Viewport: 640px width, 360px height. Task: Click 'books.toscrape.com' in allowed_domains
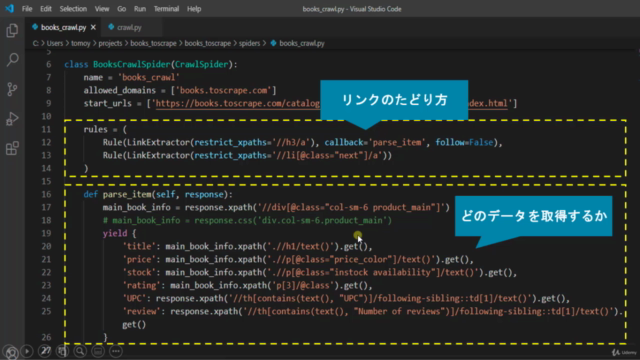(224, 90)
